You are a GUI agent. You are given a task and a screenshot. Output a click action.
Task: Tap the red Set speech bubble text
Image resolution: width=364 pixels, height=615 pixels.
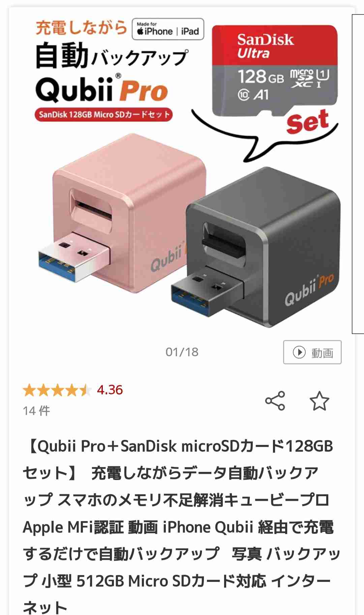(x=307, y=122)
